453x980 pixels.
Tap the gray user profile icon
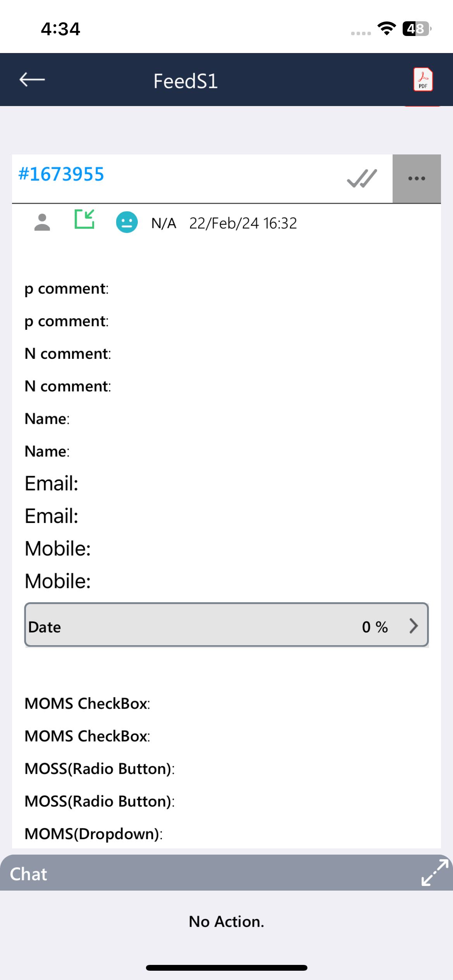(x=42, y=223)
